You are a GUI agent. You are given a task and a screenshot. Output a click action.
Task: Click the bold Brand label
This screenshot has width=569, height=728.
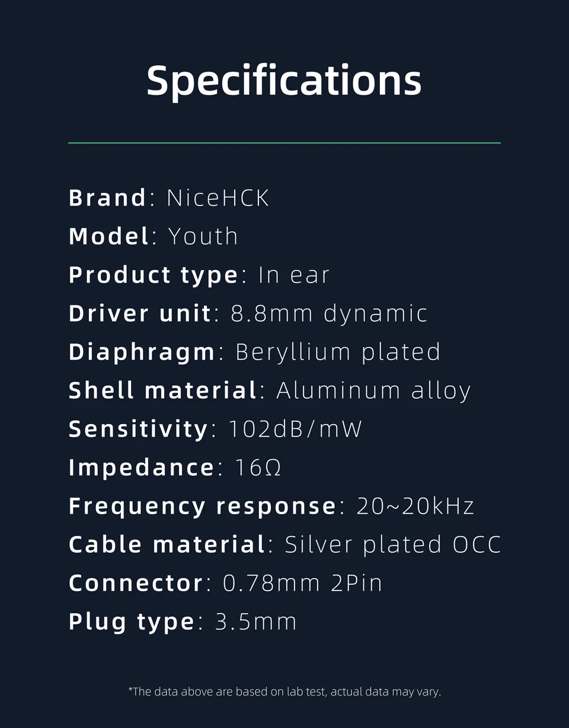click(107, 198)
